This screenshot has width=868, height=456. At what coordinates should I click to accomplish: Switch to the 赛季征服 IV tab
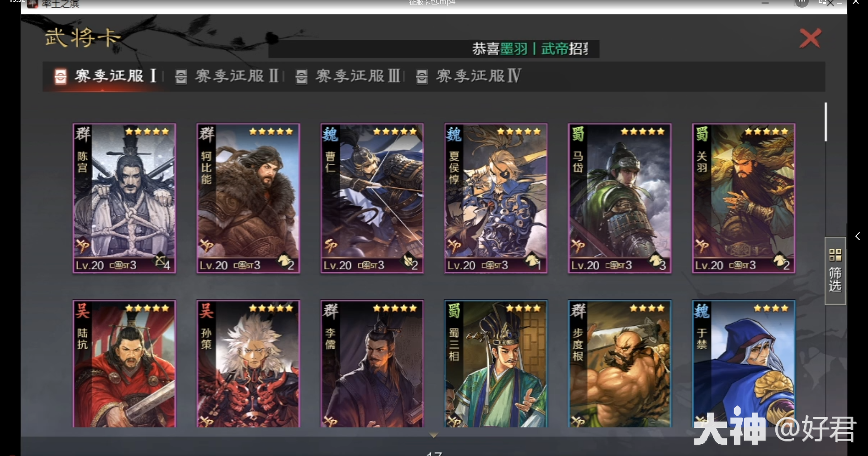[469, 76]
